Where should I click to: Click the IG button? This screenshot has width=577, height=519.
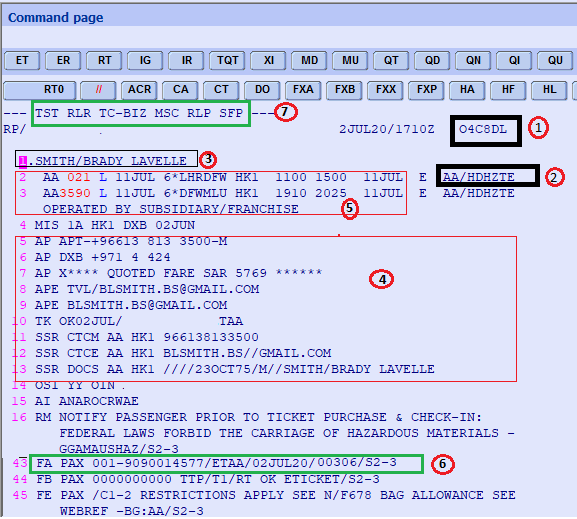[x=145, y=61]
